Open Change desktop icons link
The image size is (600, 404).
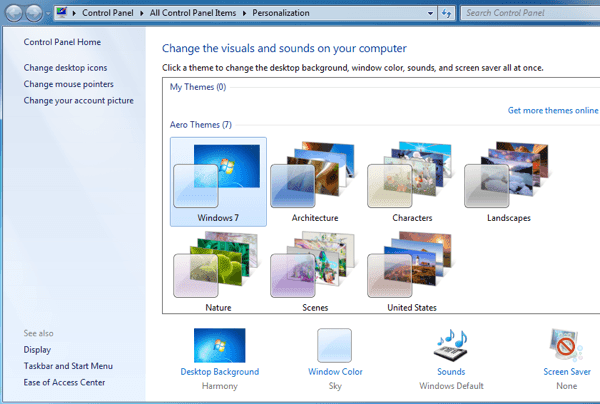[x=65, y=68]
